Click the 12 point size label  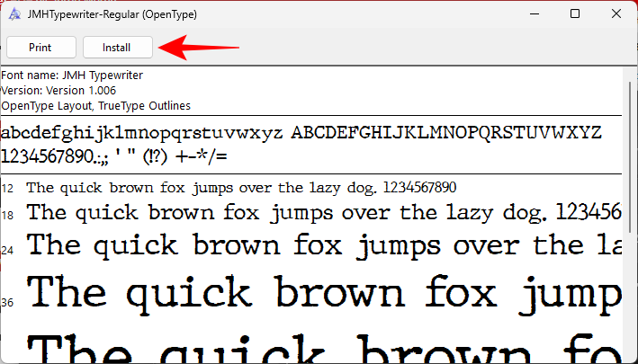(x=7, y=189)
